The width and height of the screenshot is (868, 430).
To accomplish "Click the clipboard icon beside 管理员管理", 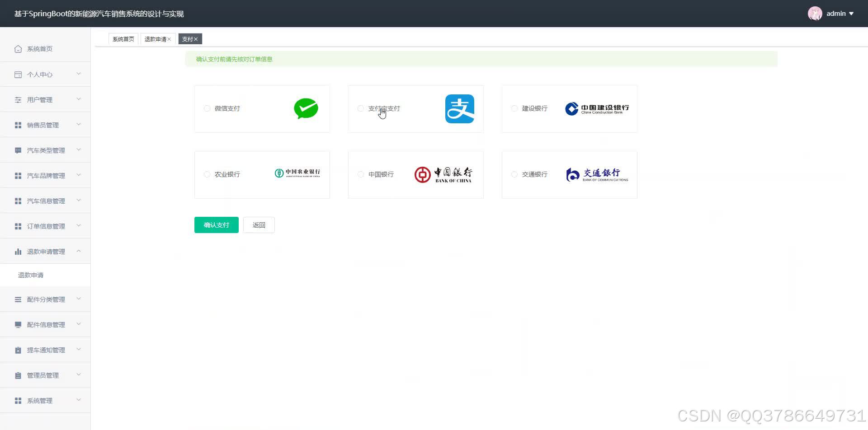I will click(x=18, y=375).
